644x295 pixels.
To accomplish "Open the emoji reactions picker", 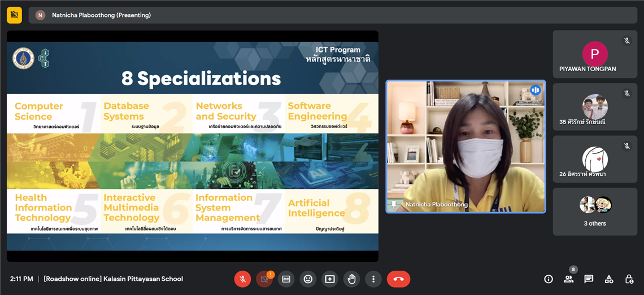I will pyautogui.click(x=308, y=279).
